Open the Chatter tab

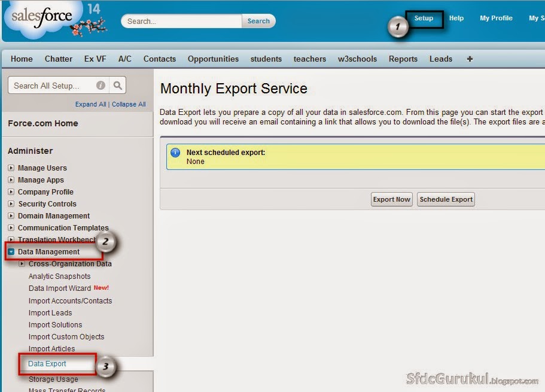click(x=59, y=59)
